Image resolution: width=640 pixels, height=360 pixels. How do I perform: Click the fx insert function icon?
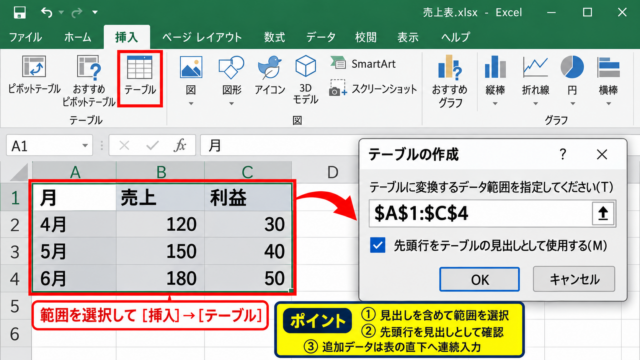coord(180,146)
